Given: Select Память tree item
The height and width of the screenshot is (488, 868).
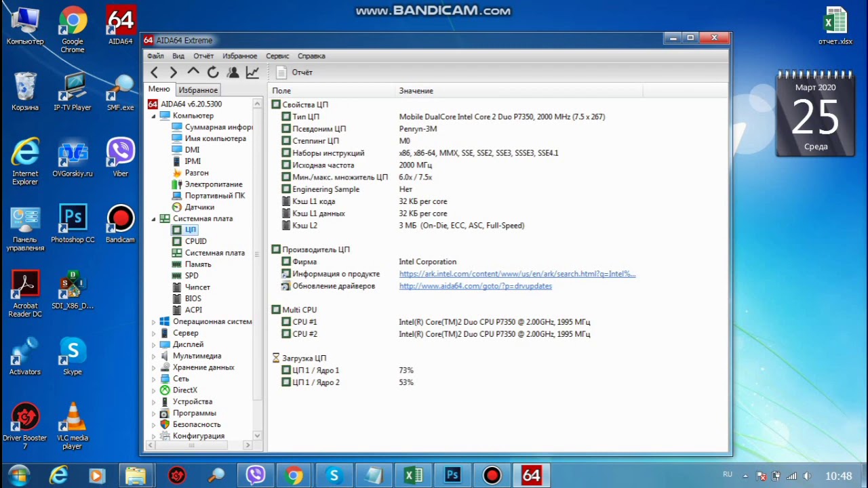Looking at the screenshot, I should (x=191, y=264).
